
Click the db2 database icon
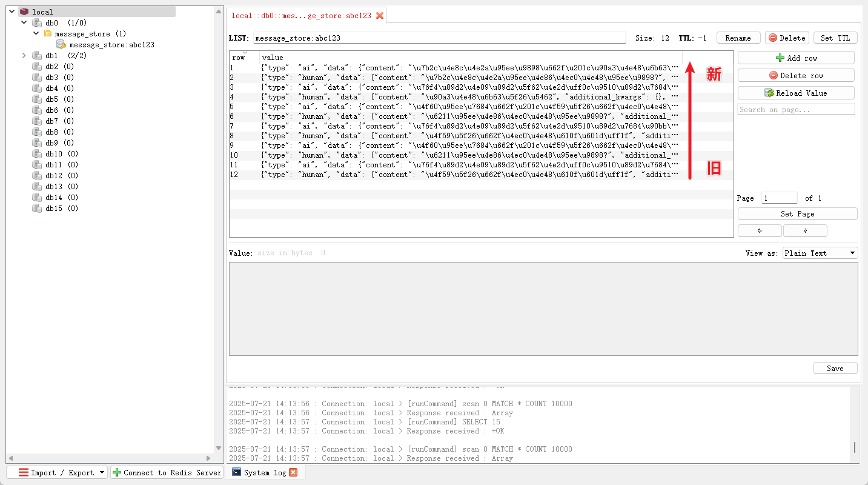point(37,66)
